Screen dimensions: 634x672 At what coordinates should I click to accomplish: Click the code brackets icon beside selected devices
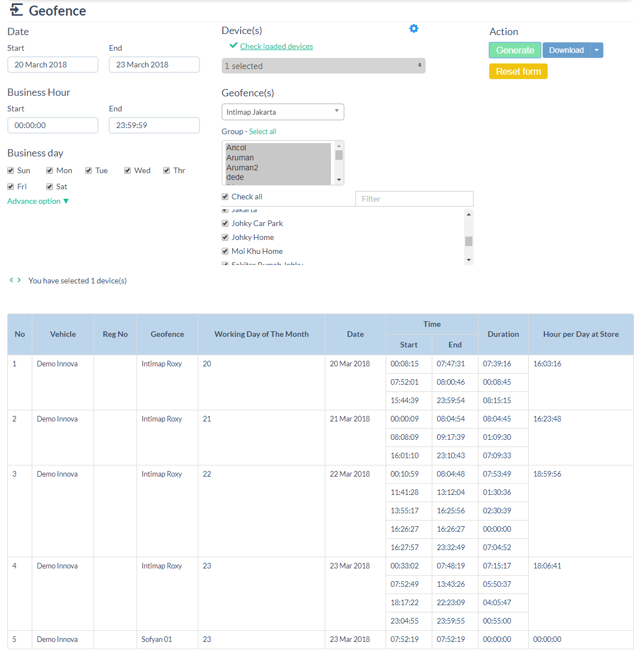pos(15,280)
